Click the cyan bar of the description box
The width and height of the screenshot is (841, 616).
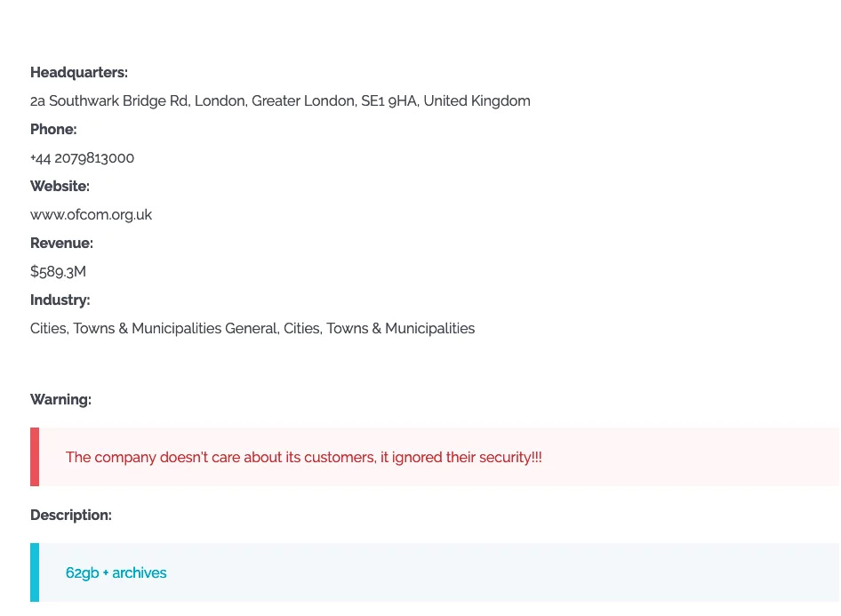(35, 572)
